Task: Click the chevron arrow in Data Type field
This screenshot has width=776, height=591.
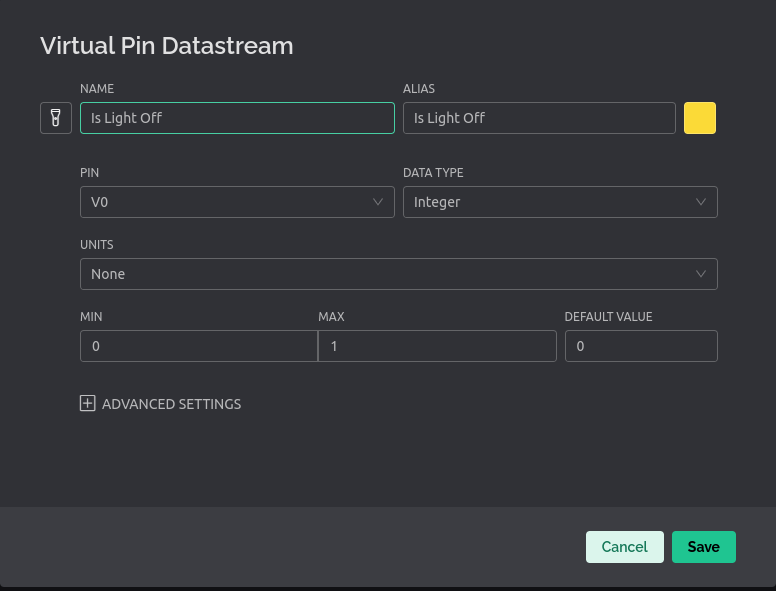Action: click(701, 202)
